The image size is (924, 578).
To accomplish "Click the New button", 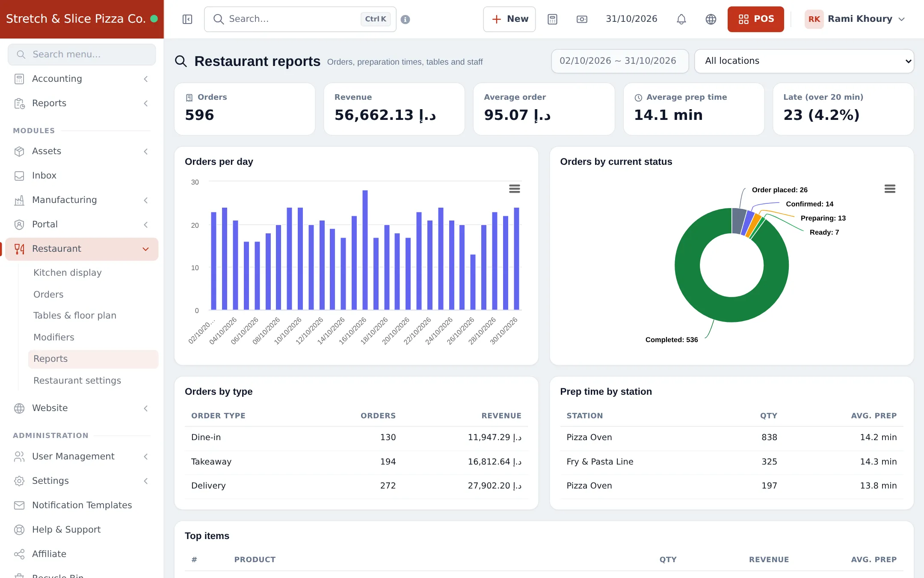I will (509, 19).
